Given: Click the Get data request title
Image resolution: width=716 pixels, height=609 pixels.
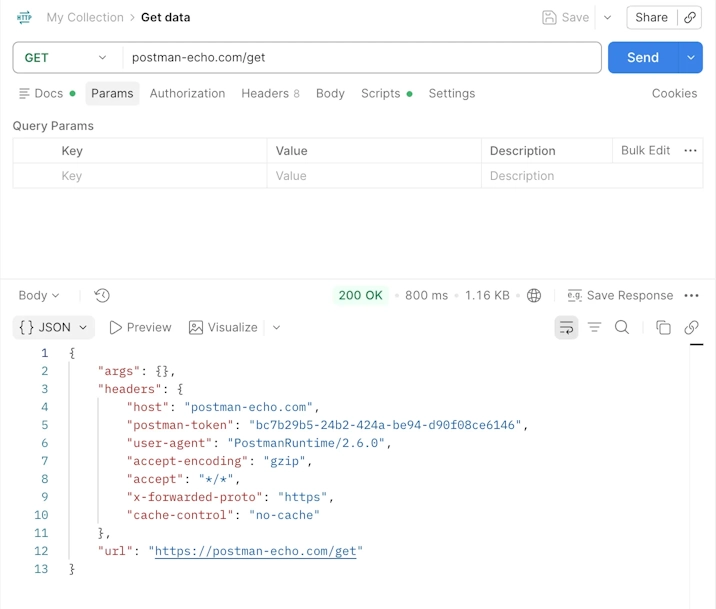Looking at the screenshot, I should [165, 17].
